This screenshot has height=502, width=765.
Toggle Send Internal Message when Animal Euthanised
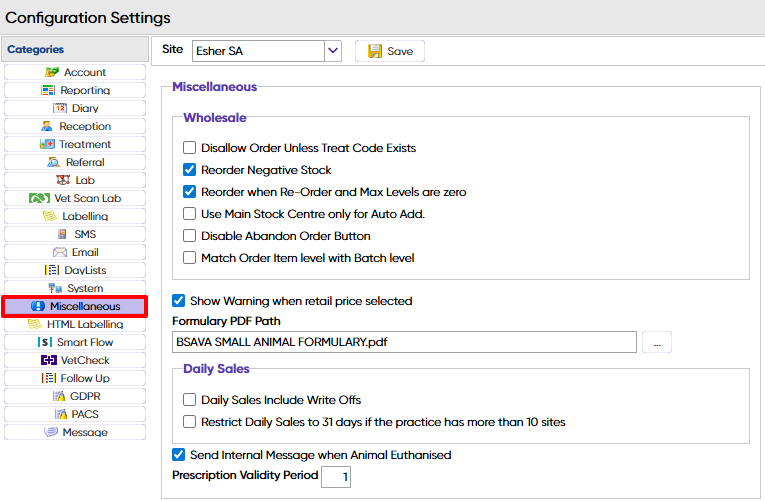(x=179, y=455)
